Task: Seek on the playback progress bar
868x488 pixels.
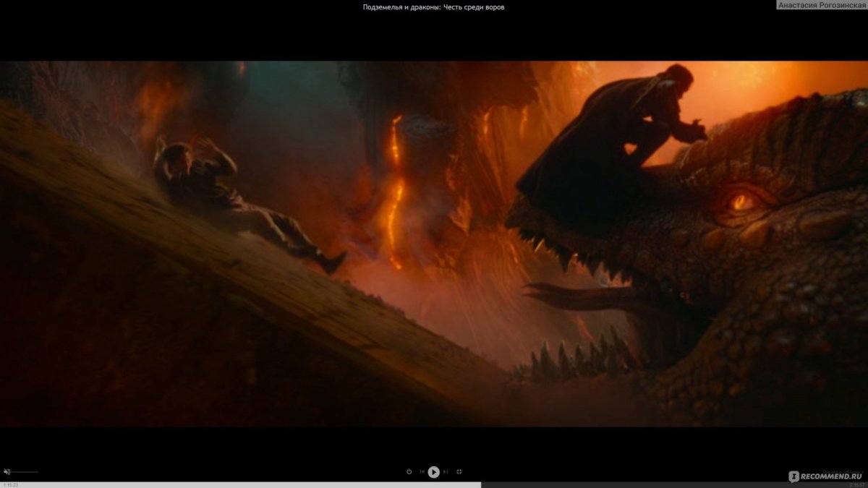Action: point(434,485)
